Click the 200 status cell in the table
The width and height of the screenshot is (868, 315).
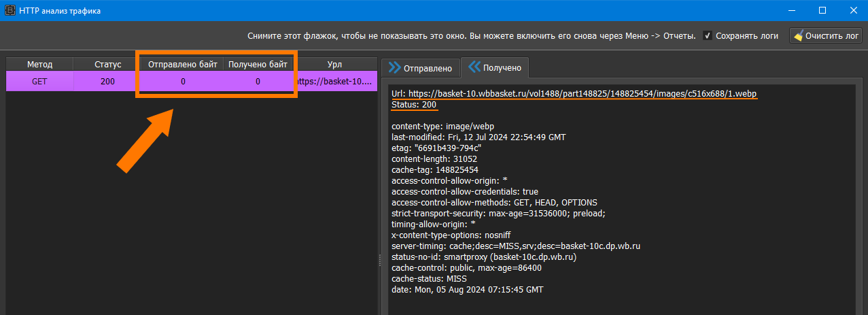[x=107, y=82]
